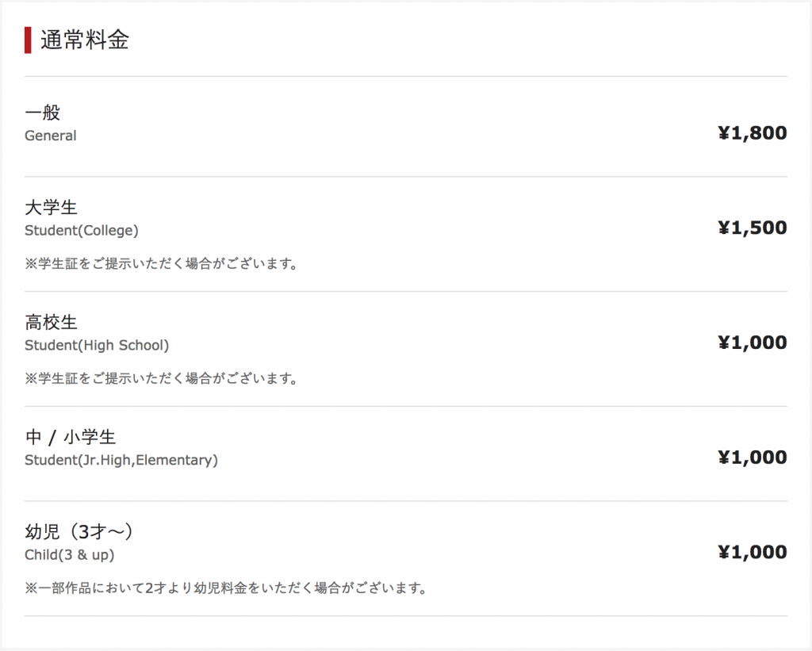Select the 中 / 小学生 category
Image resolution: width=812 pixels, height=651 pixels.
coord(71,437)
